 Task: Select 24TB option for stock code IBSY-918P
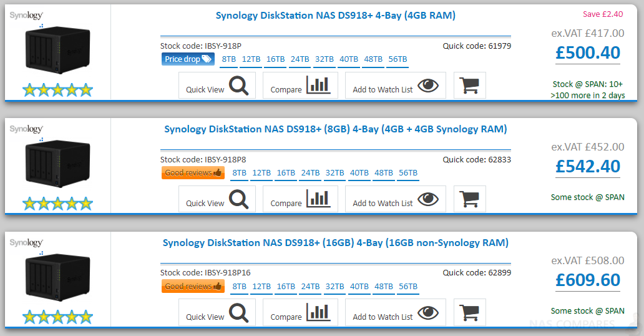pyautogui.click(x=300, y=59)
